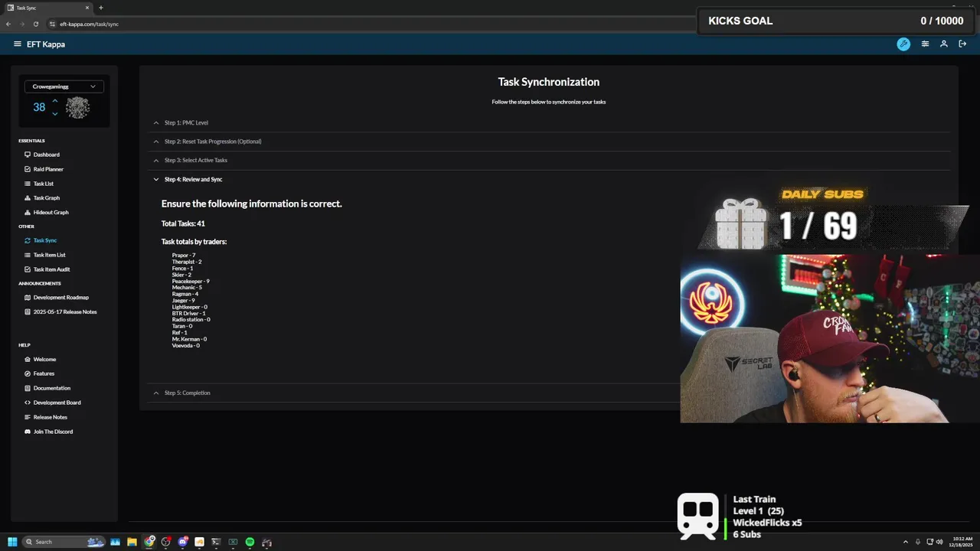Open File Explorer from the taskbar
Image resolution: width=980 pixels, height=551 pixels.
132,542
